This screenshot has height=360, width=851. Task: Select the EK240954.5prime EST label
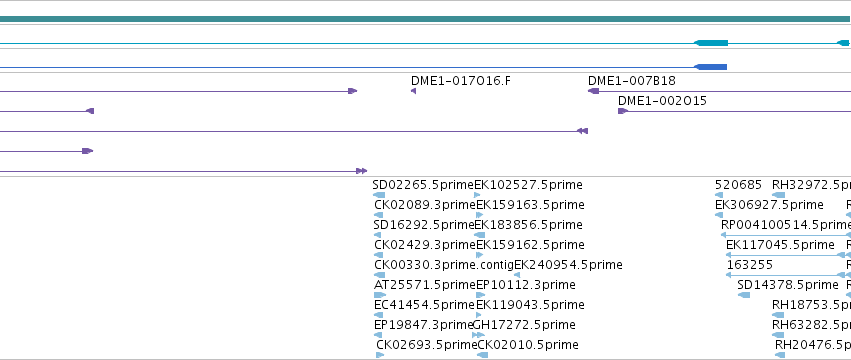click(568, 265)
